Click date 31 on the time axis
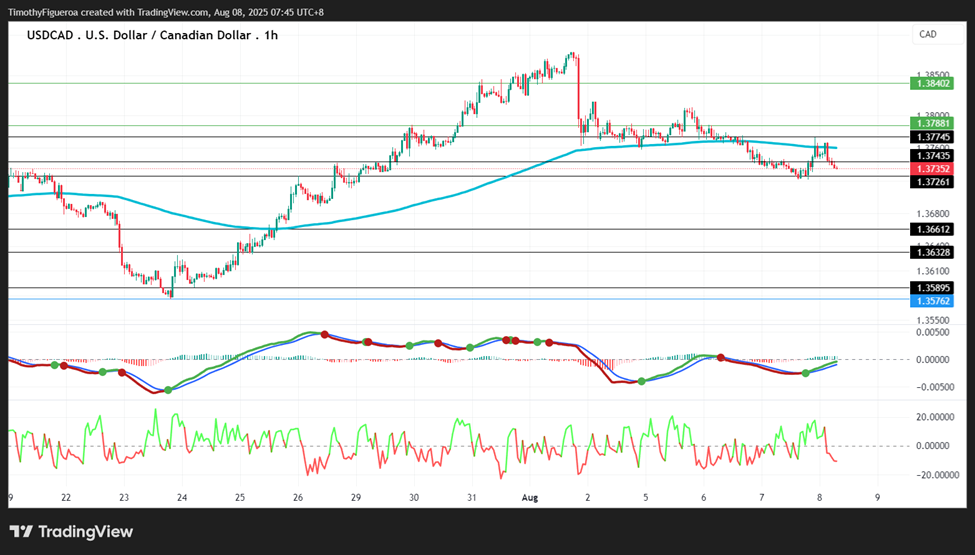975x555 pixels. point(472,497)
